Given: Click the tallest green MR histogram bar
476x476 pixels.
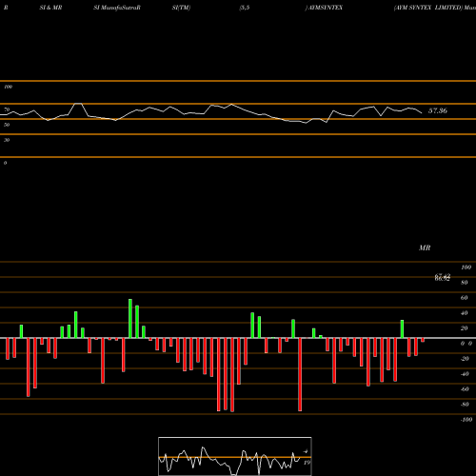Looking at the screenshot, I should tap(130, 318).
